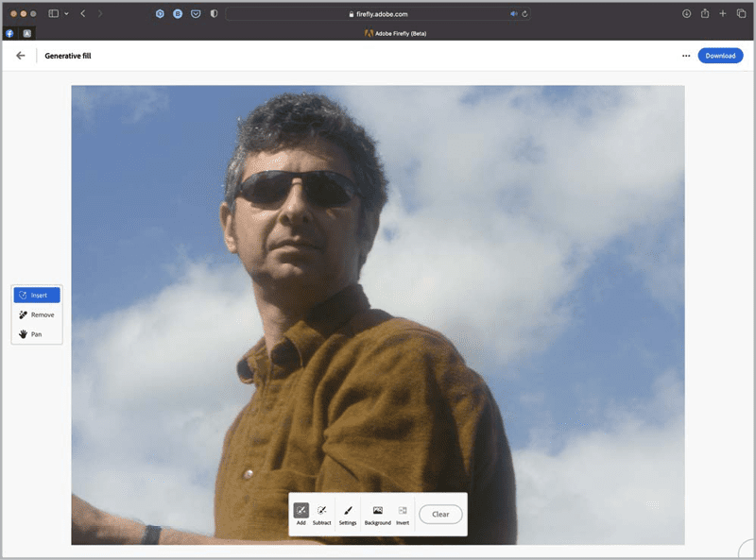The height and width of the screenshot is (560, 756).
Task: Enable the audio mute toggle in address bar
Action: pos(513,13)
